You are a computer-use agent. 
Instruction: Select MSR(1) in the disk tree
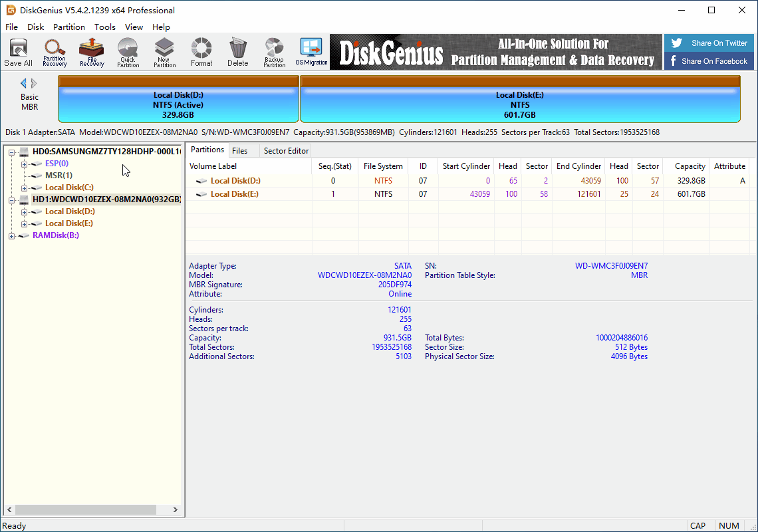(x=59, y=176)
